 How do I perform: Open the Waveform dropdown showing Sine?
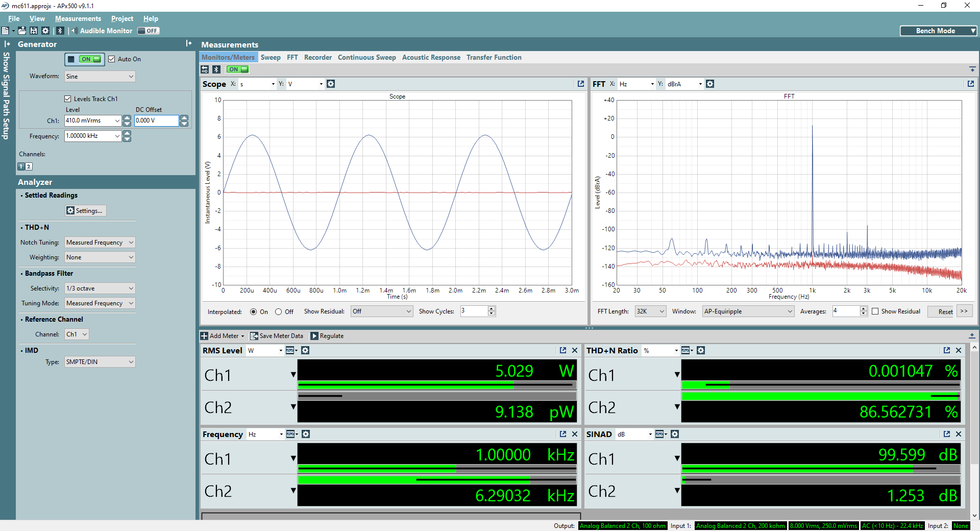(x=100, y=77)
